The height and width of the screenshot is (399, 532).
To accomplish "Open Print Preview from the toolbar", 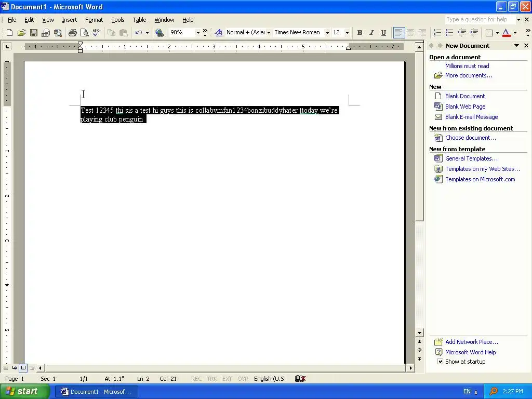I will pyautogui.click(x=84, y=33).
